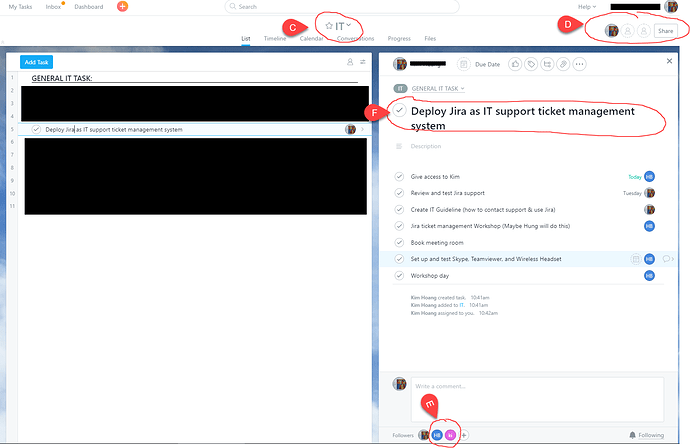690x448 pixels.
Task: Mark the main Deploy Jira task complete
Action: point(400,110)
